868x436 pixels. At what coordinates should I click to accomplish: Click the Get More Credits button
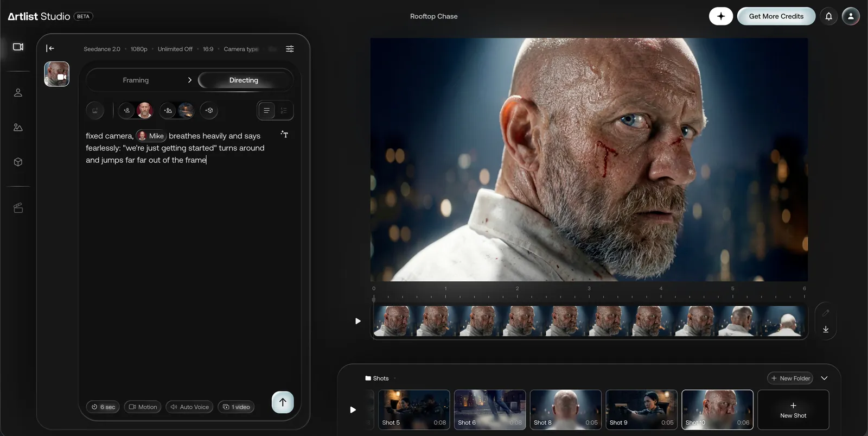tap(776, 16)
